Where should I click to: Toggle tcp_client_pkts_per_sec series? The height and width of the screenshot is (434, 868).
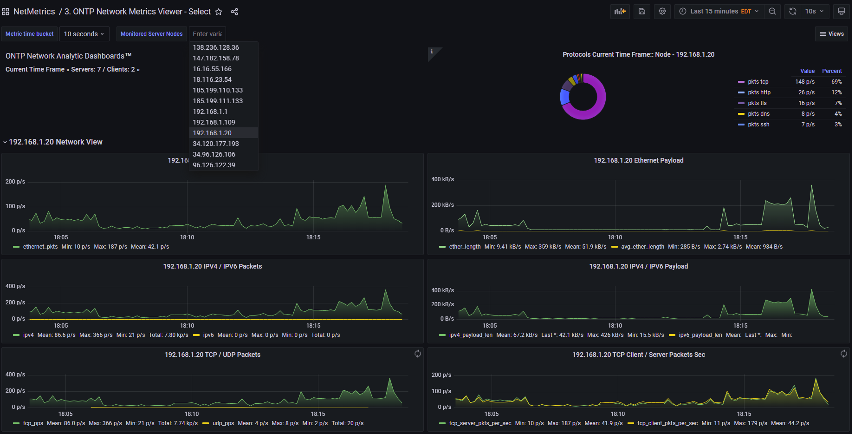667,423
